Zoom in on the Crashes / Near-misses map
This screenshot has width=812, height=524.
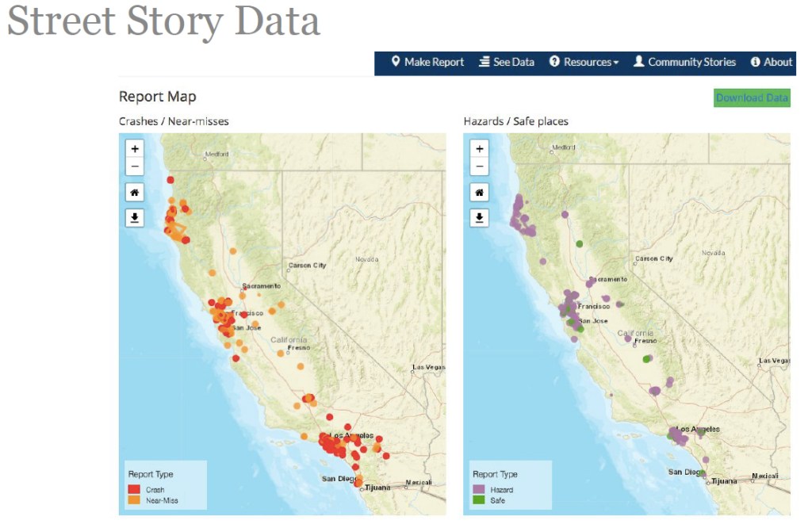click(x=135, y=148)
